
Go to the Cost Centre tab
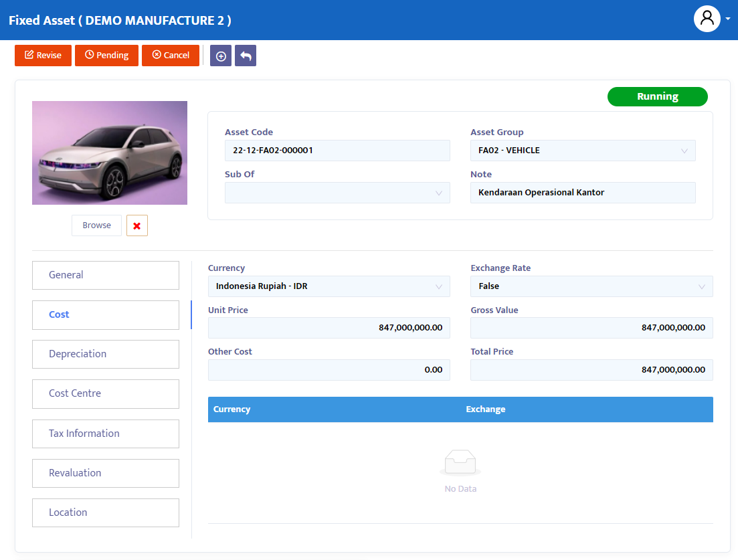[x=106, y=394]
